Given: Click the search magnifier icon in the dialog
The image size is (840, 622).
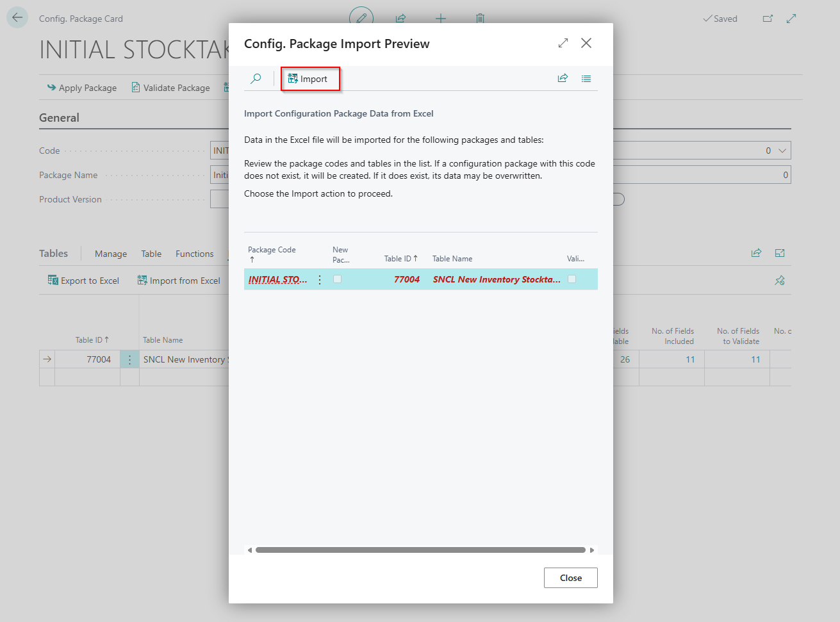Looking at the screenshot, I should [256, 79].
